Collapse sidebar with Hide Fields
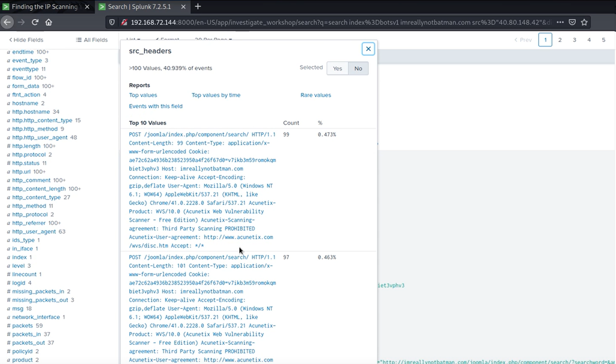Viewport: 616px width, 364px height. 26,40
